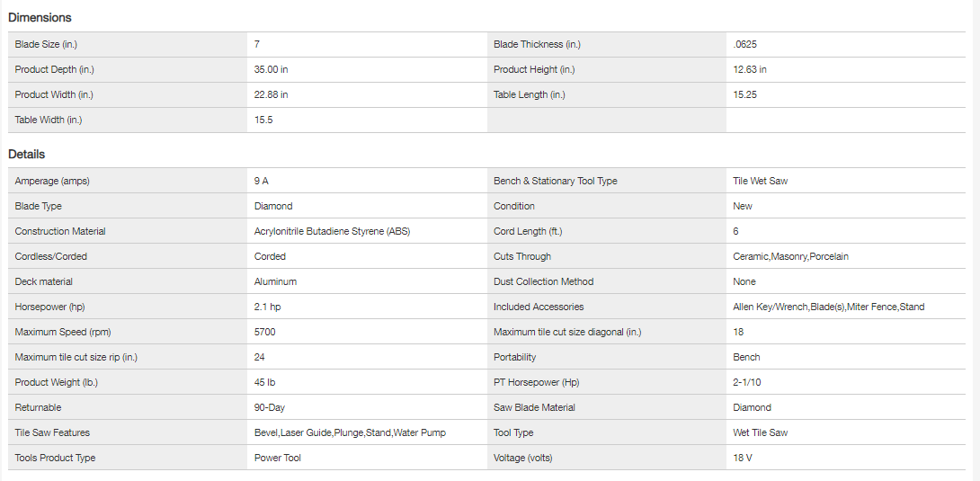Viewport: 980px width, 481px height.
Task: Select the Table Length value 15.25
Action: (746, 94)
